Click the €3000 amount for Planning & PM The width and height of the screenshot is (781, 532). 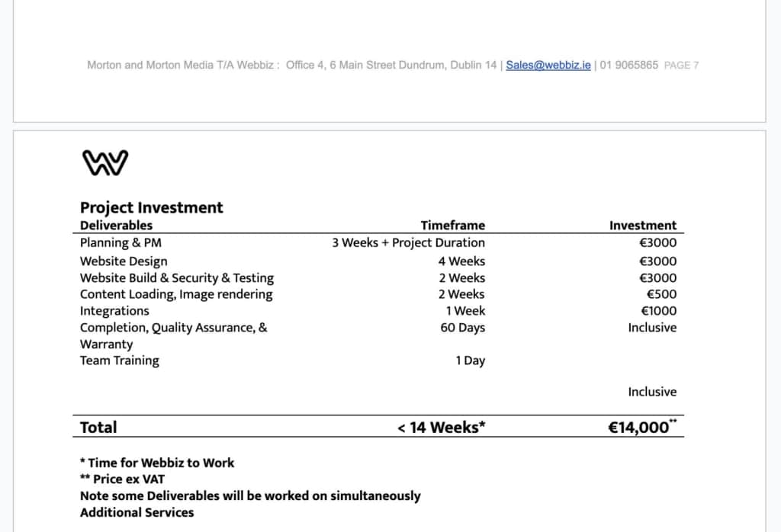658,243
